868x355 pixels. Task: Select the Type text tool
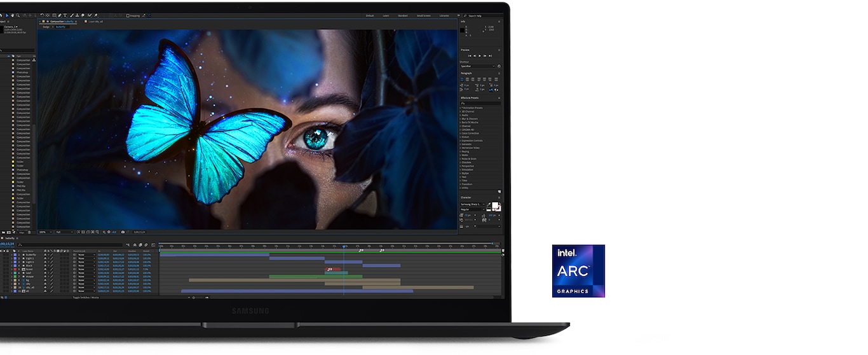pyautogui.click(x=65, y=15)
